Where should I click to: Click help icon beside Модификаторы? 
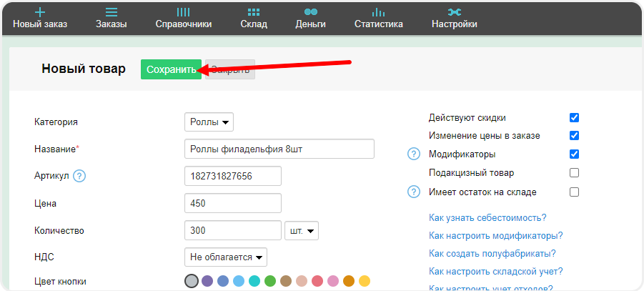(413, 154)
